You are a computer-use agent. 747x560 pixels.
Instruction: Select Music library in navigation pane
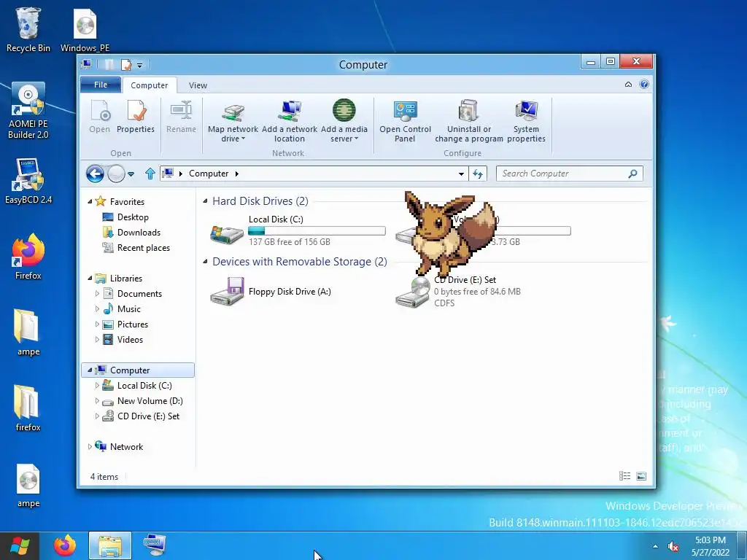128,309
